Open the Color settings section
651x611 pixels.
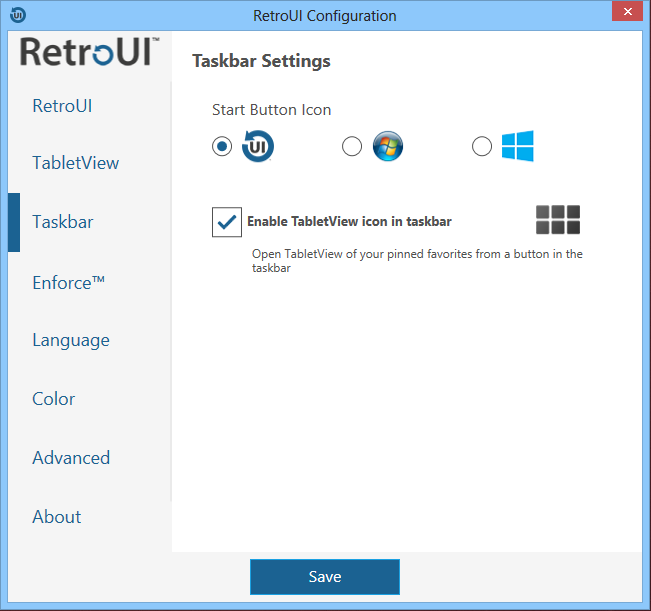[54, 399]
